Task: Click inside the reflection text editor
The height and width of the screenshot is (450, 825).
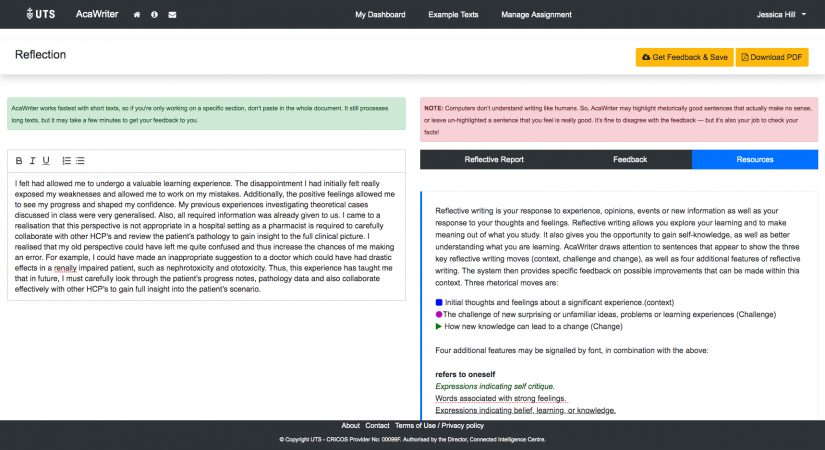Action: (206, 236)
